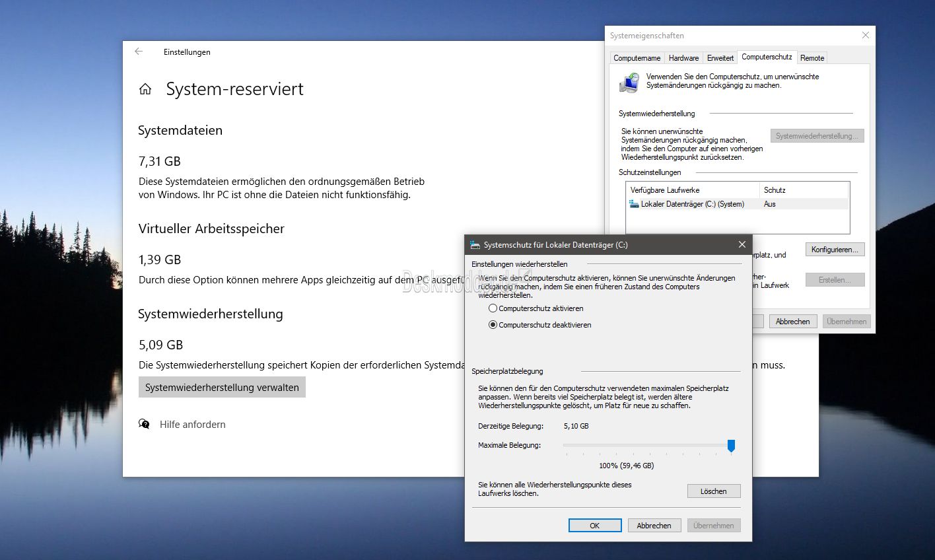Image resolution: width=935 pixels, height=560 pixels.
Task: Click the 7,31 GB value
Action: (x=160, y=161)
